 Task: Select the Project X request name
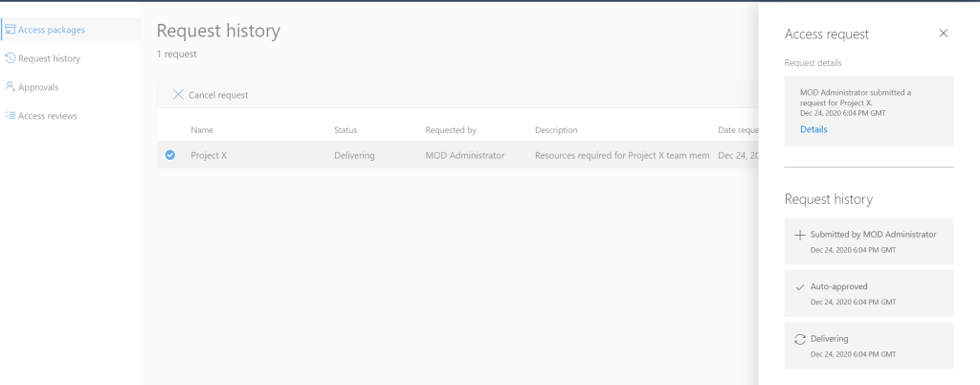(209, 155)
